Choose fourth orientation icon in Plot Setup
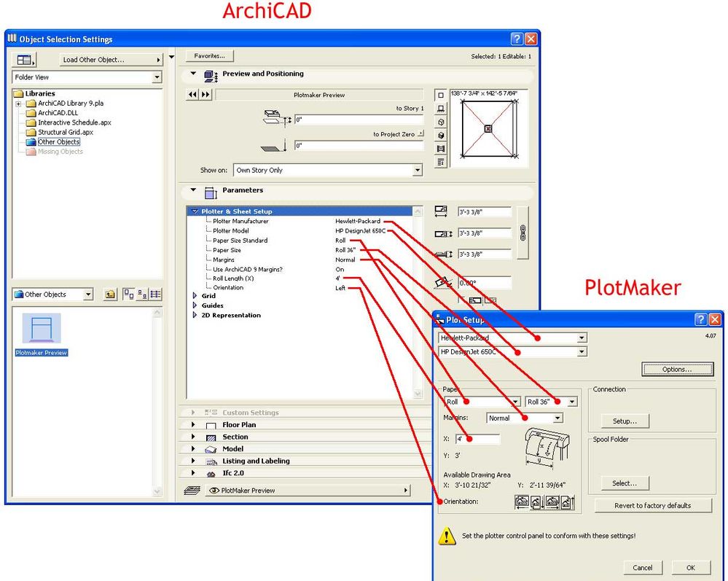 click(x=568, y=502)
